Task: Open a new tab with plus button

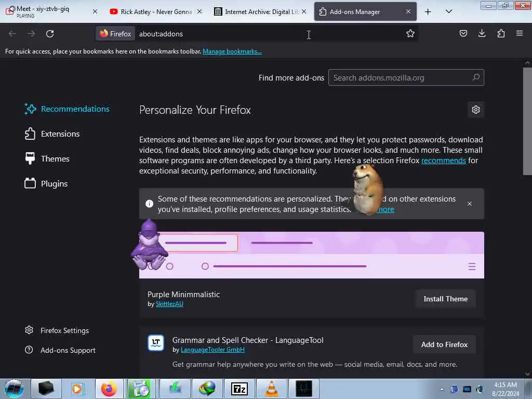Action: coord(428,12)
